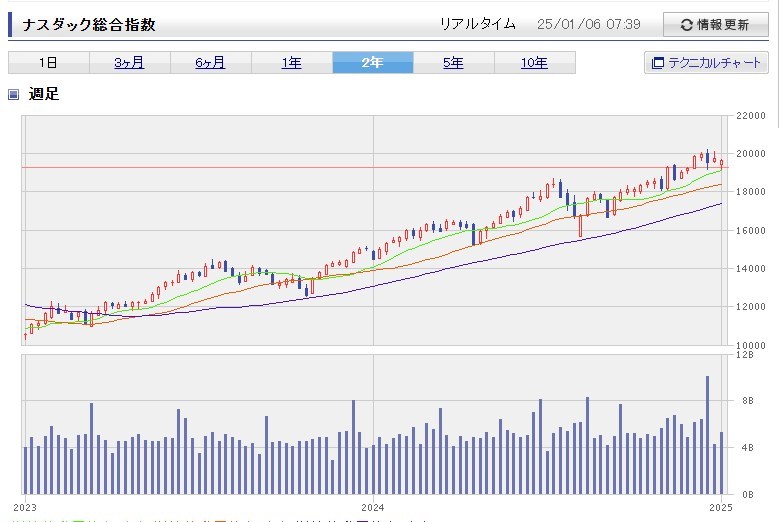Screen dimensions: 779x522
Task: Display the 10年 chart period
Action: [534, 63]
